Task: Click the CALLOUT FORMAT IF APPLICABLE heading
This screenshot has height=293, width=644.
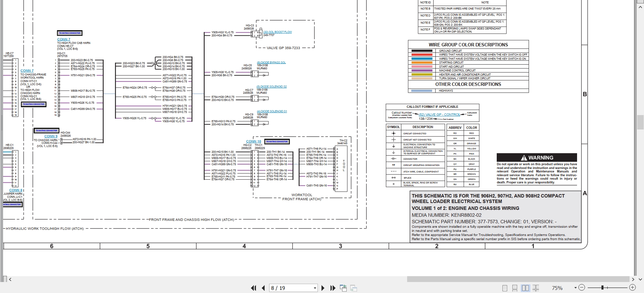Action: pyautogui.click(x=433, y=107)
